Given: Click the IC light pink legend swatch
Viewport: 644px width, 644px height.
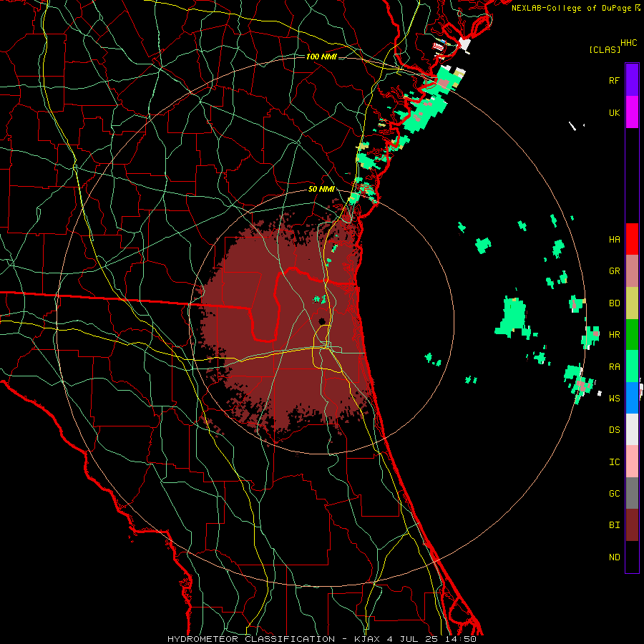Looking at the screenshot, I should tap(632, 462).
